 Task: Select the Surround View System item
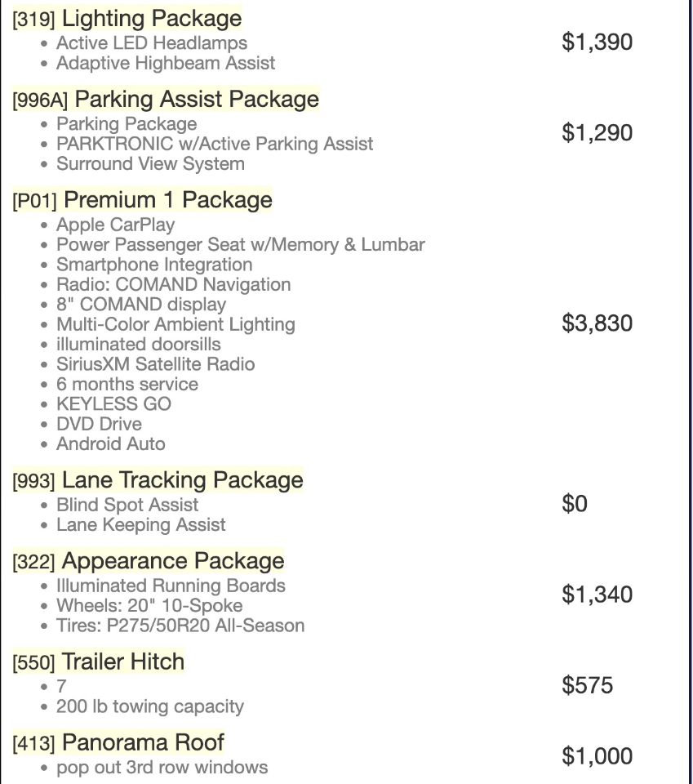tap(150, 163)
